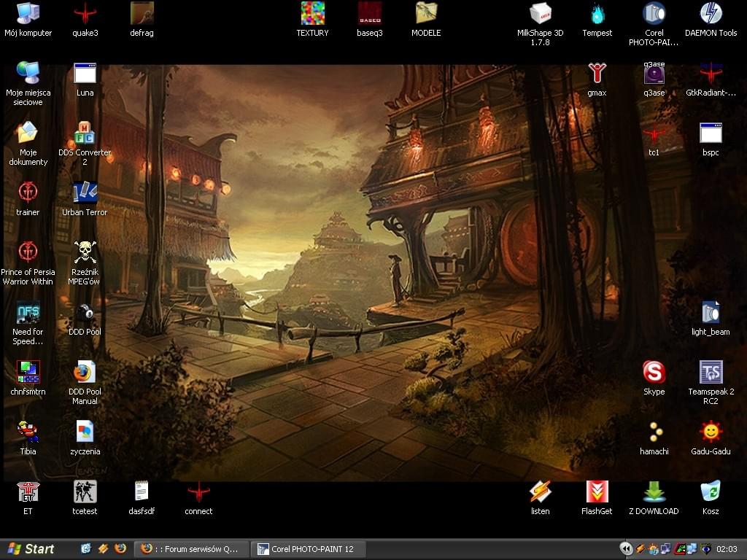Click the Gadu-Gadu sun icon
The height and width of the screenshot is (560, 747).
click(x=711, y=432)
